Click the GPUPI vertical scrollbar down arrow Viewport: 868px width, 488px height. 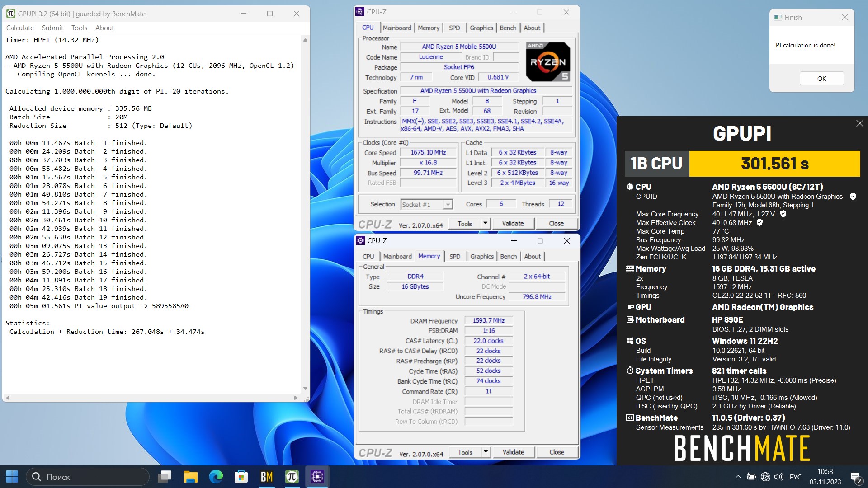(x=305, y=388)
